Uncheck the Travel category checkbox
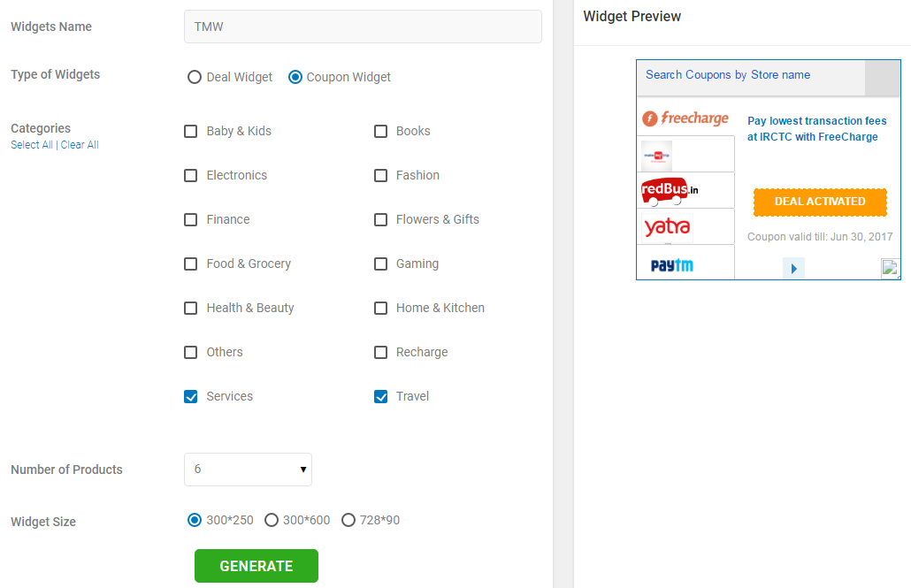The width and height of the screenshot is (911, 588). coord(380,396)
